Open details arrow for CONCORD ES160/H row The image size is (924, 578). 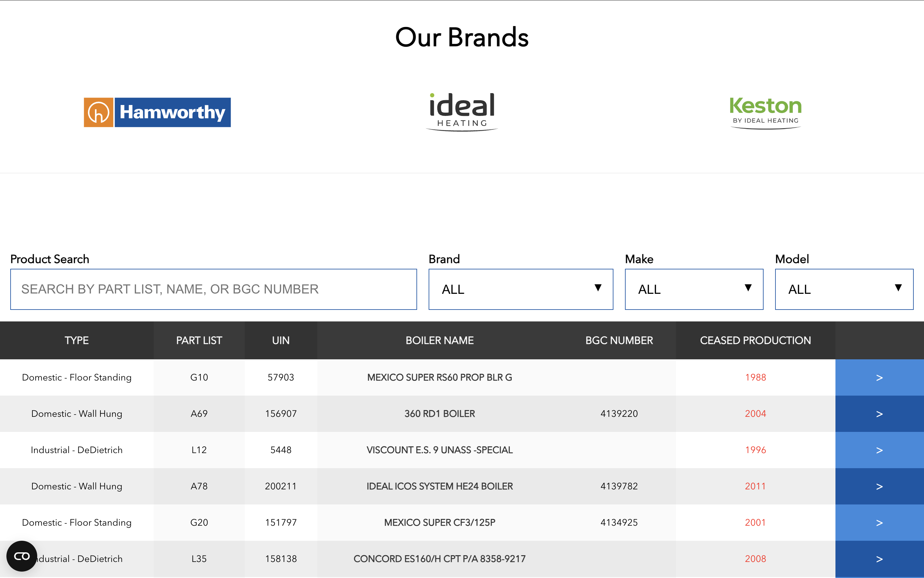pos(880,559)
